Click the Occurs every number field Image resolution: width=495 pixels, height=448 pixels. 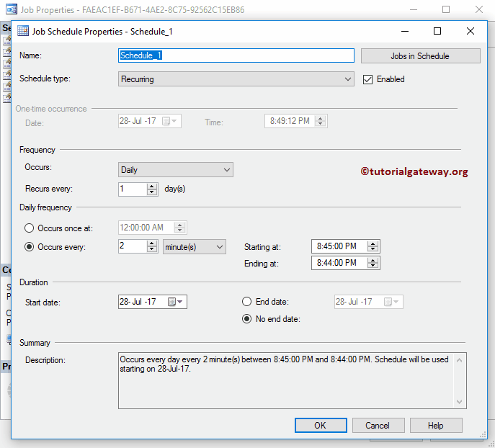133,246
